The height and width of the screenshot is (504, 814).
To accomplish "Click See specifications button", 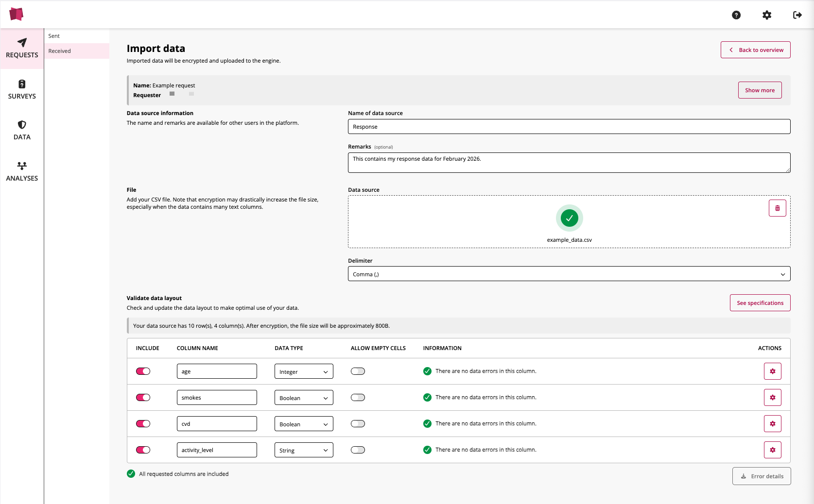I will click(760, 303).
